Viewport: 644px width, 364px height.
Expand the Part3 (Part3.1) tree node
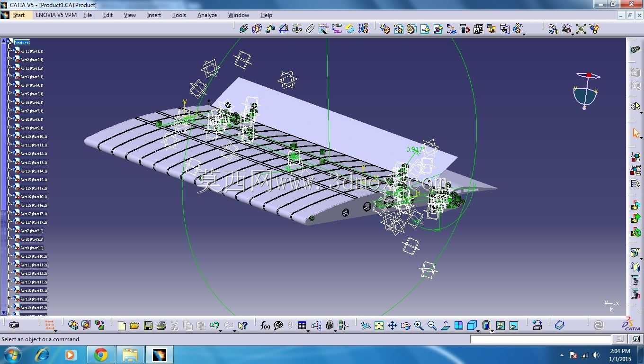click(9, 76)
